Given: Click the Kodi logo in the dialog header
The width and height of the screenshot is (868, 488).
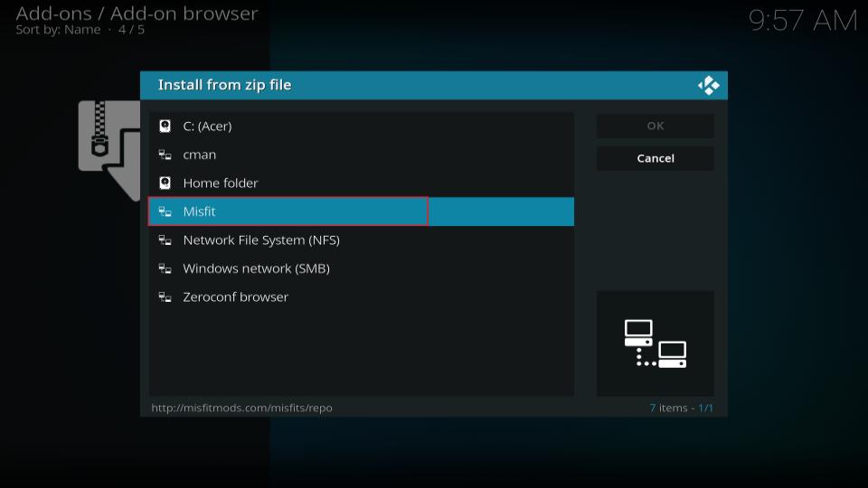Looking at the screenshot, I should [709, 86].
